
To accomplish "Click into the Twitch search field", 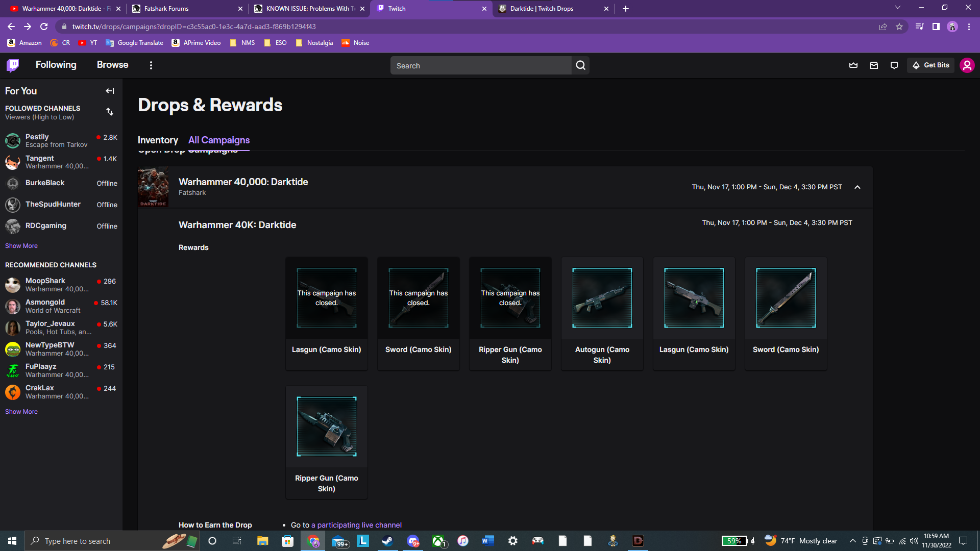I will [481, 65].
